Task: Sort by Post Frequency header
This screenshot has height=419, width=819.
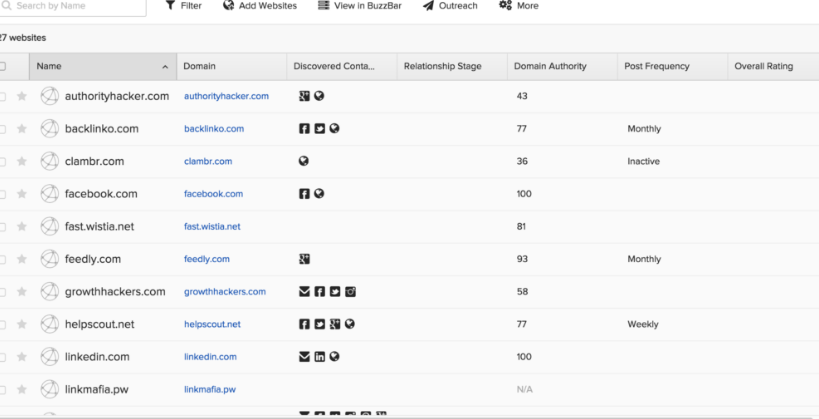Action: pyautogui.click(x=672, y=66)
